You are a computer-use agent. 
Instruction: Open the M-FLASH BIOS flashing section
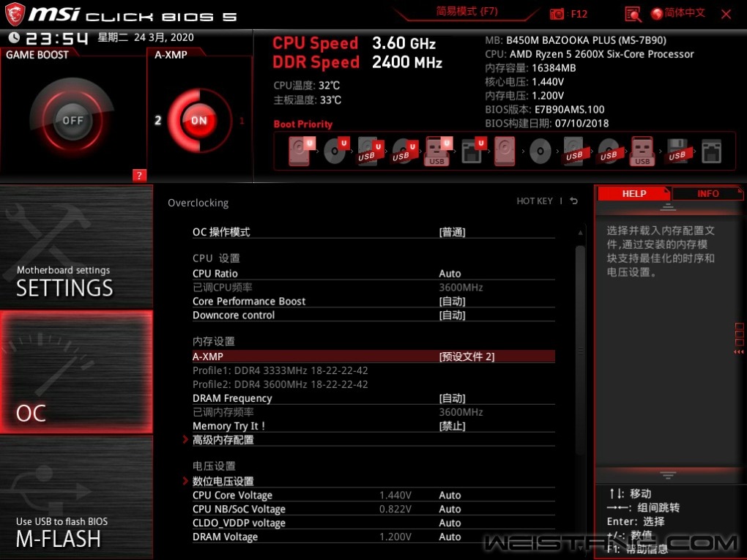pyautogui.click(x=76, y=497)
